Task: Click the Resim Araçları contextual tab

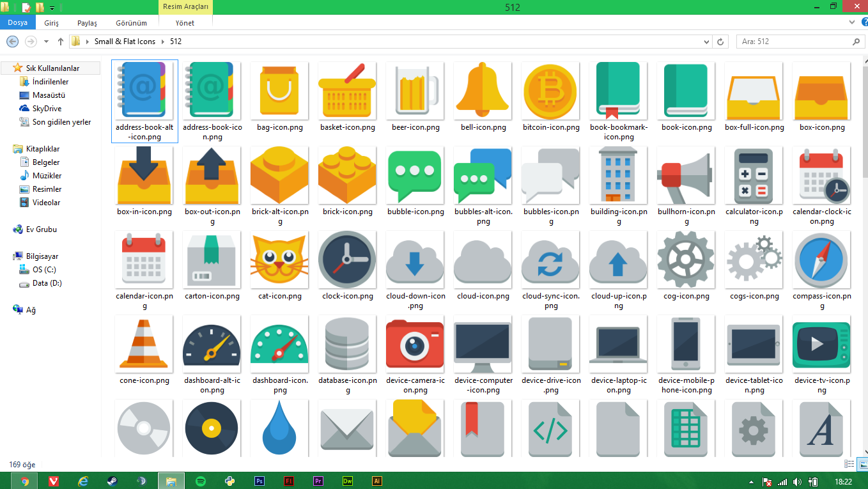Action: [x=185, y=7]
